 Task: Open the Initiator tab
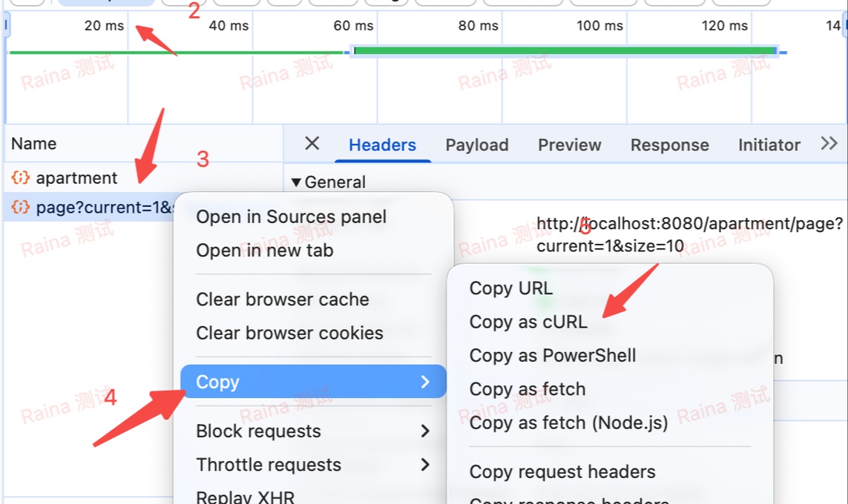769,145
